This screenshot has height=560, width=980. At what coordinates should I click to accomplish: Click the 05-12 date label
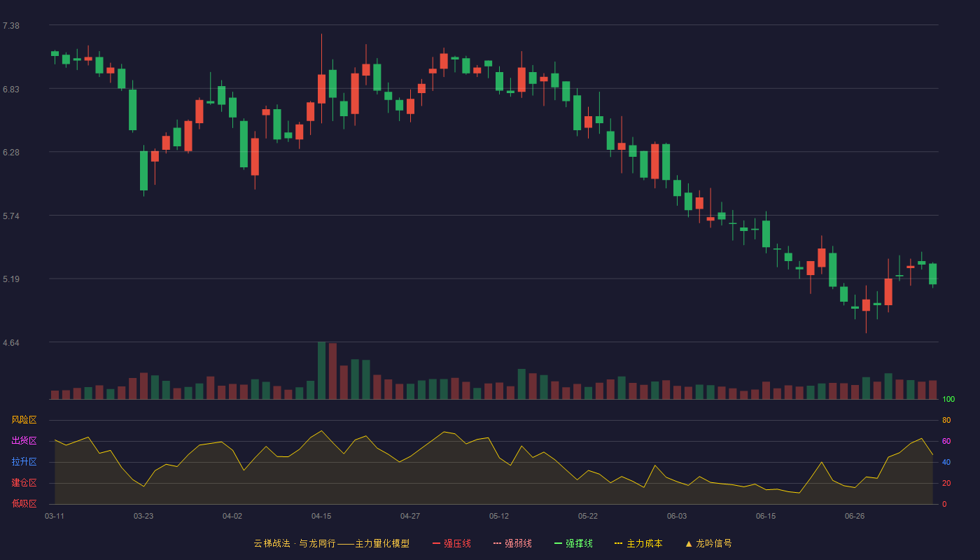pyautogui.click(x=499, y=516)
